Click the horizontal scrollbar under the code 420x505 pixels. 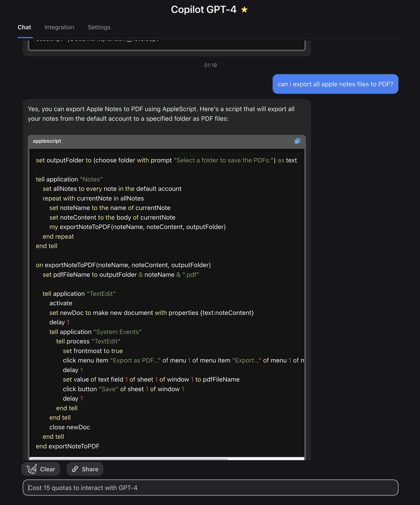pos(129,459)
